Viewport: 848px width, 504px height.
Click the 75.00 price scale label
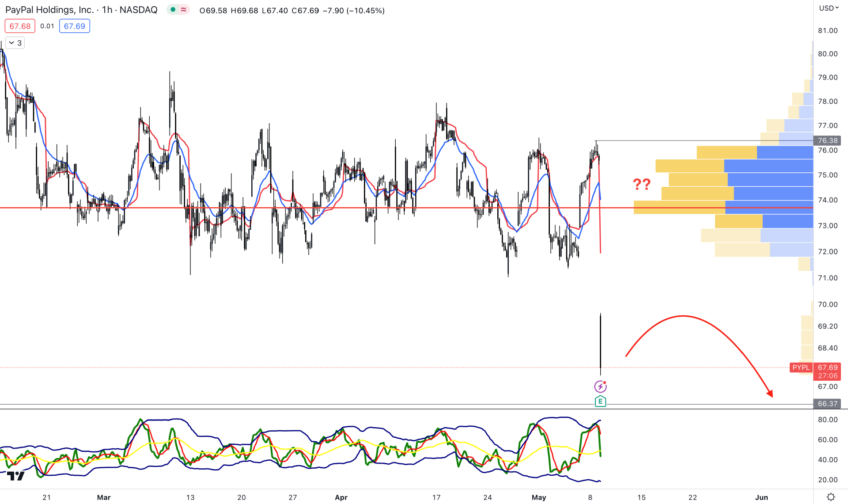(x=828, y=175)
